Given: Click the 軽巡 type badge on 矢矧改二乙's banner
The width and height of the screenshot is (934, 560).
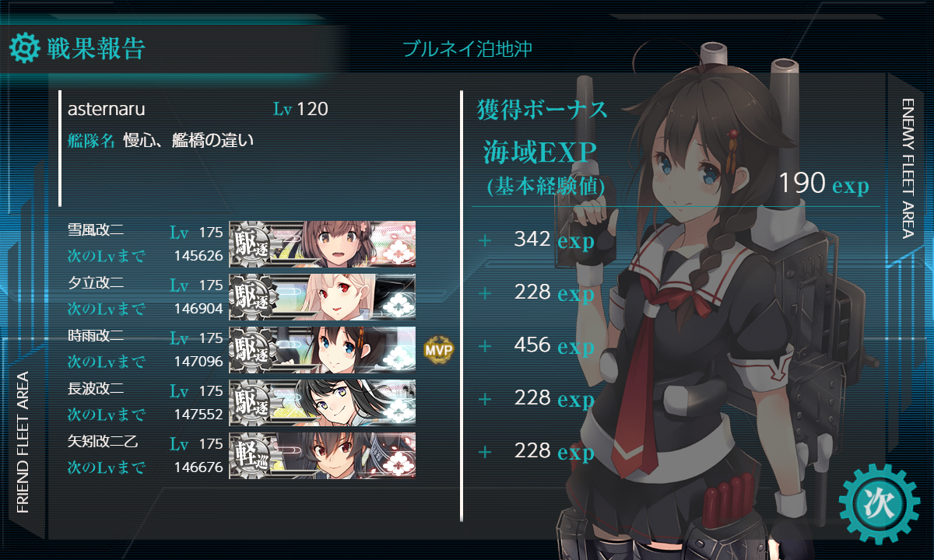Looking at the screenshot, I should click(x=251, y=456).
